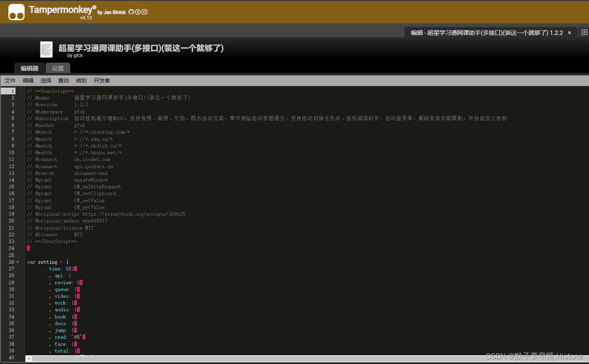The width and height of the screenshot is (589, 364).
Task: Close the 编辑 script editor tab
Action: click(x=570, y=33)
